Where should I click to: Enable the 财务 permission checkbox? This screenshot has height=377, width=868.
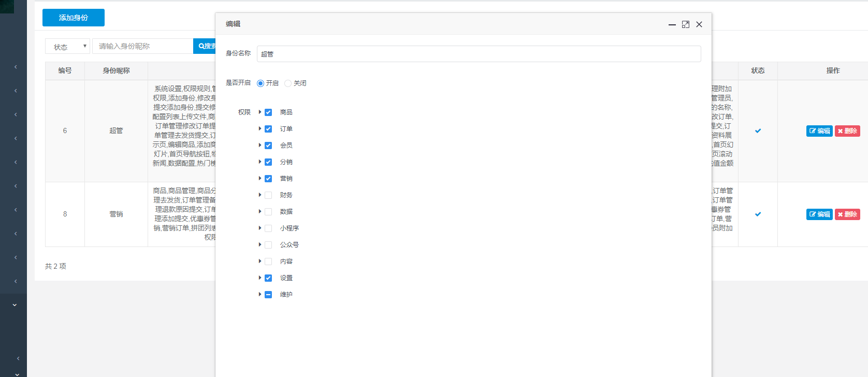pos(268,195)
